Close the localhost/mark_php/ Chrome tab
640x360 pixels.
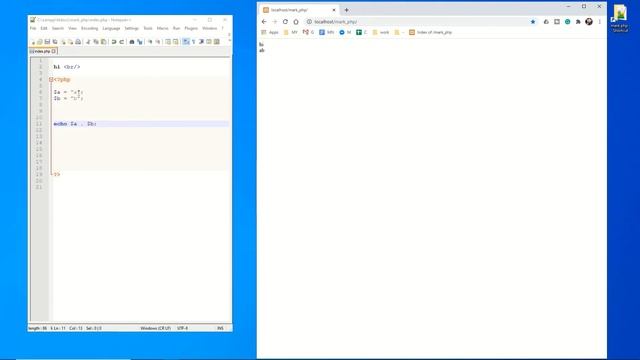(x=334, y=10)
